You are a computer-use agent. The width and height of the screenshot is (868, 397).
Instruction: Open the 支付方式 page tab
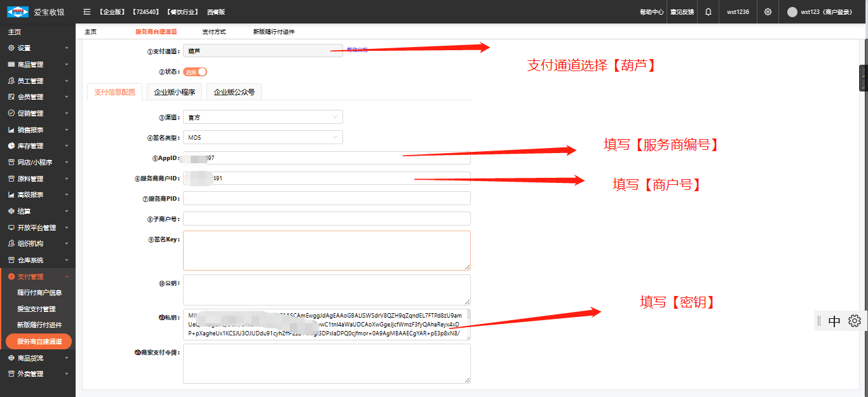coord(214,32)
